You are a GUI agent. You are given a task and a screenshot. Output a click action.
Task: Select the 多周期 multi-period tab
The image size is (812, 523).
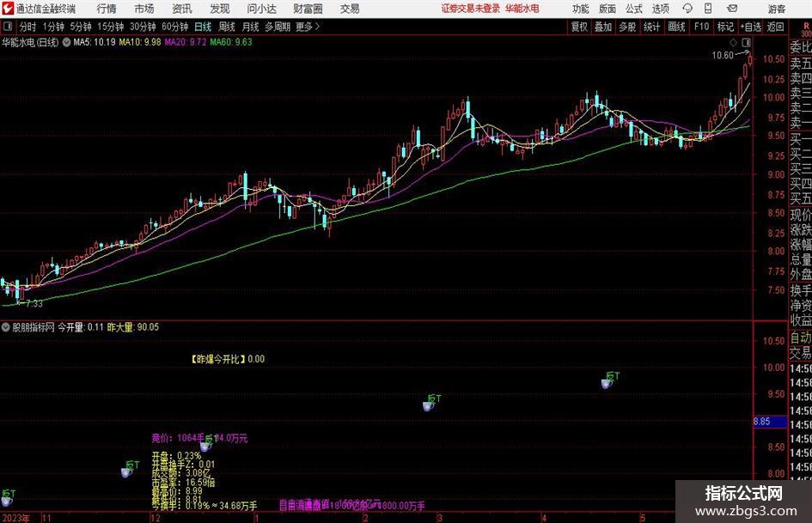278,27
